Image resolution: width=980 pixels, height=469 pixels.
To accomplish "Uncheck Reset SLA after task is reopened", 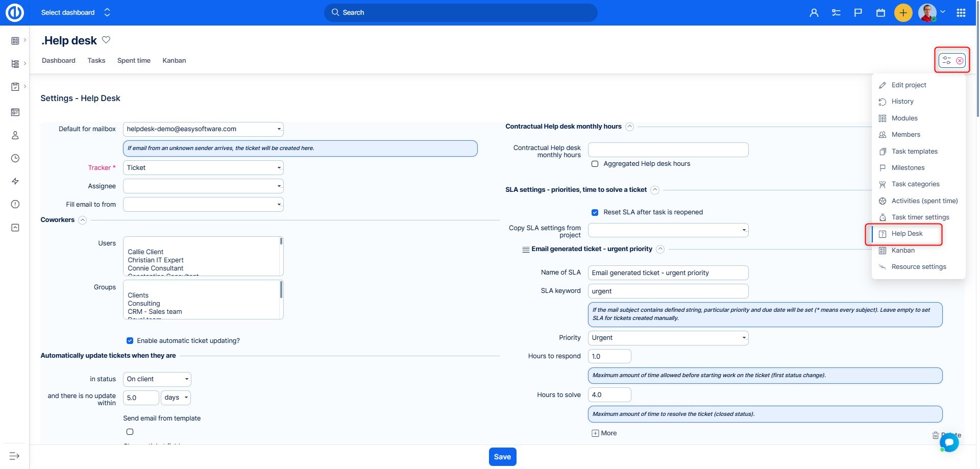I will [x=595, y=212].
